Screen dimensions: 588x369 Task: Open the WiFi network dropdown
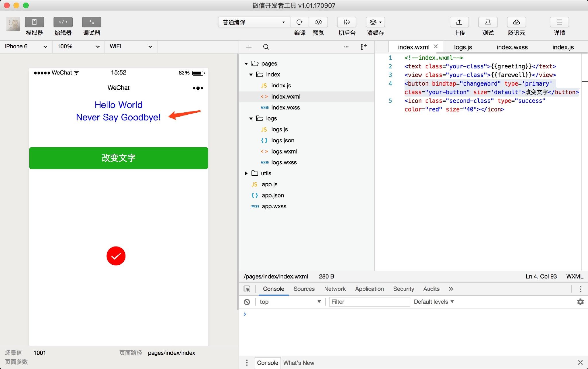[131, 47]
